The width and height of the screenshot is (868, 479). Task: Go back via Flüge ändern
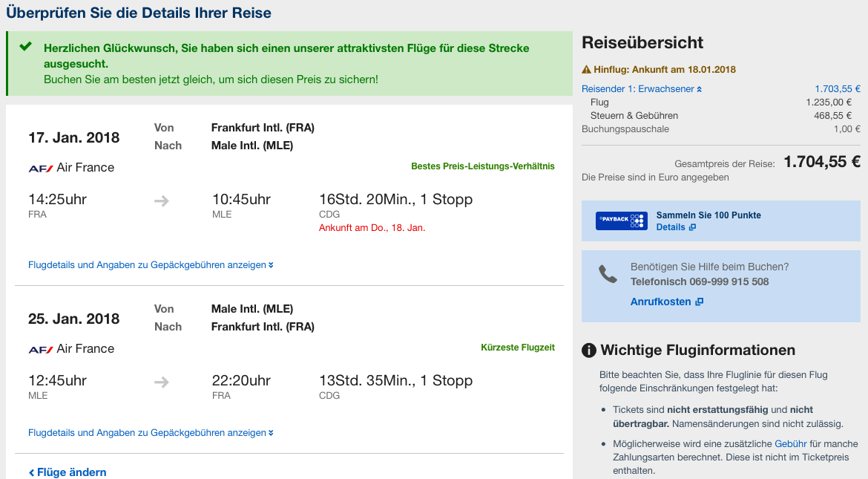click(x=68, y=472)
